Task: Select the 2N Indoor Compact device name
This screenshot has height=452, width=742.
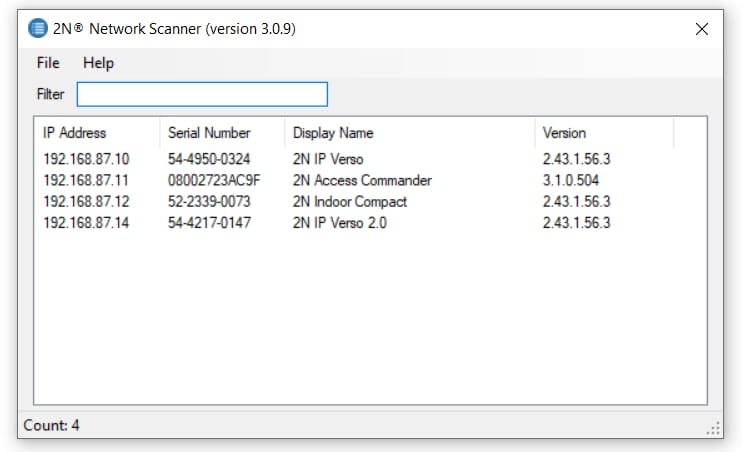Action: point(350,202)
